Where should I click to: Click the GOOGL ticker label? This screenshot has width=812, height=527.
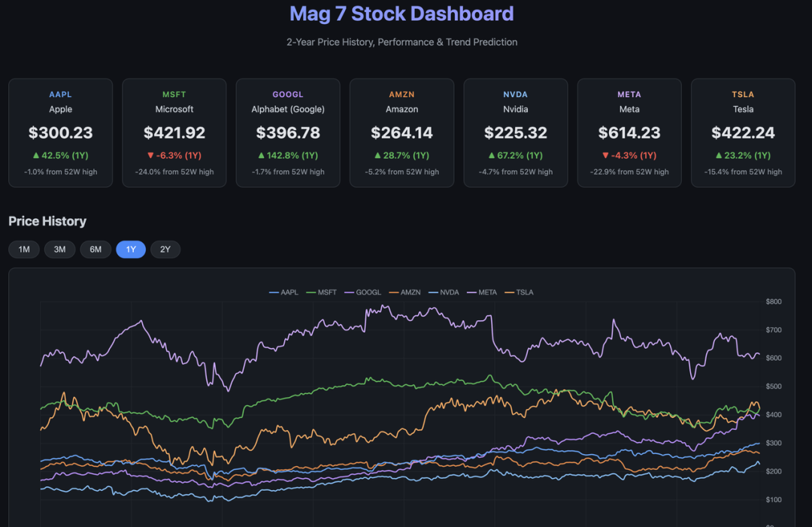[x=288, y=95]
